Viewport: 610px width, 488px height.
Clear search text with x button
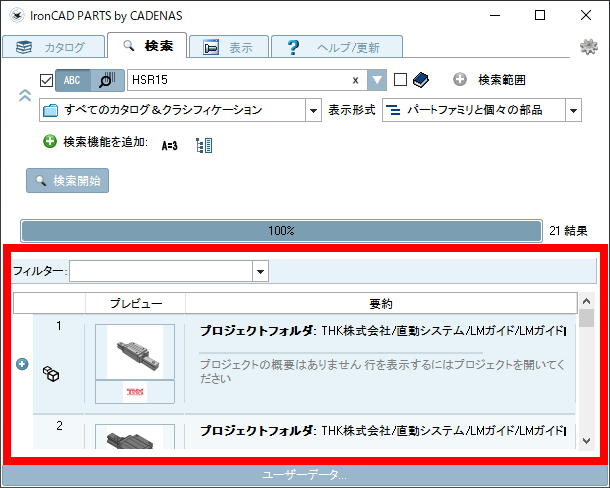tap(355, 81)
